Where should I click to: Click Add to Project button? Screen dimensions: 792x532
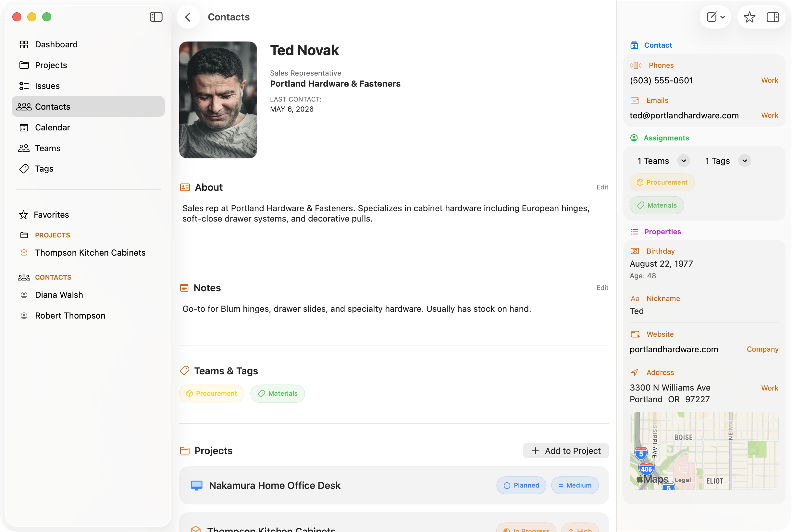565,451
